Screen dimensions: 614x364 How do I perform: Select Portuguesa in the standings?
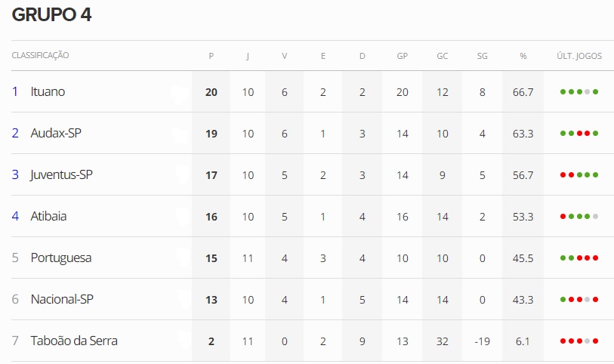coord(61,258)
